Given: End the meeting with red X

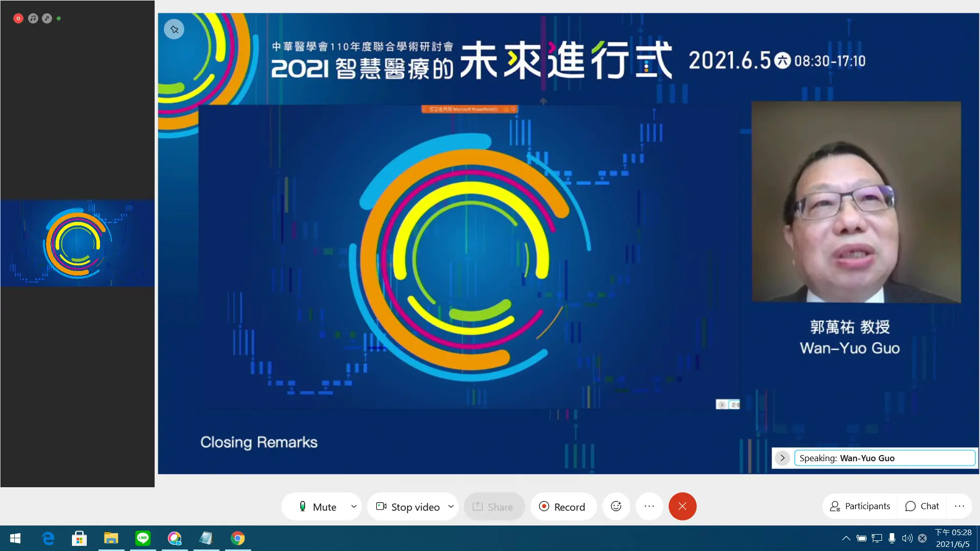Looking at the screenshot, I should click(x=682, y=506).
